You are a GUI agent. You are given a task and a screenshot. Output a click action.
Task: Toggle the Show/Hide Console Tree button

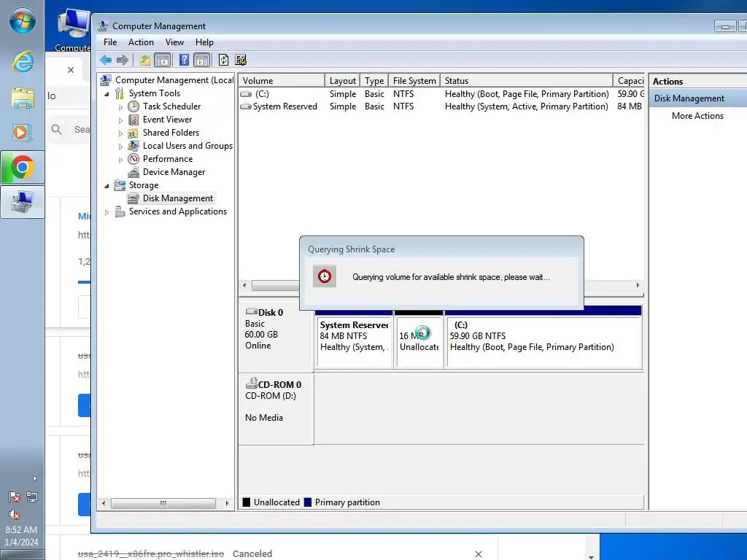pyautogui.click(x=163, y=60)
